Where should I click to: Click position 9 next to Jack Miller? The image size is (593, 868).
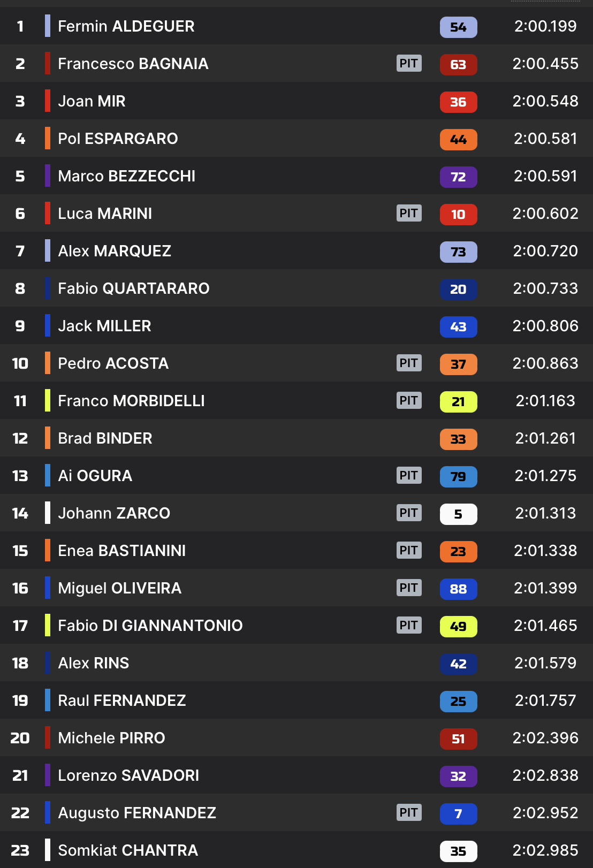(x=20, y=326)
